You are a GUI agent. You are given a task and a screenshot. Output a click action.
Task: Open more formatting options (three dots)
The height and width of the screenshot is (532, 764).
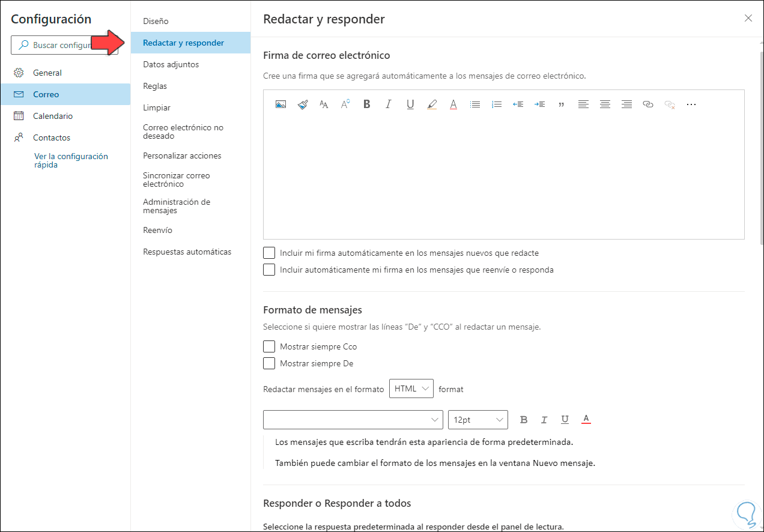point(691,104)
